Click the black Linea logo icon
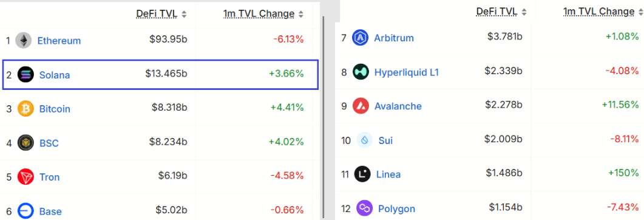644x220 pixels. (x=362, y=174)
